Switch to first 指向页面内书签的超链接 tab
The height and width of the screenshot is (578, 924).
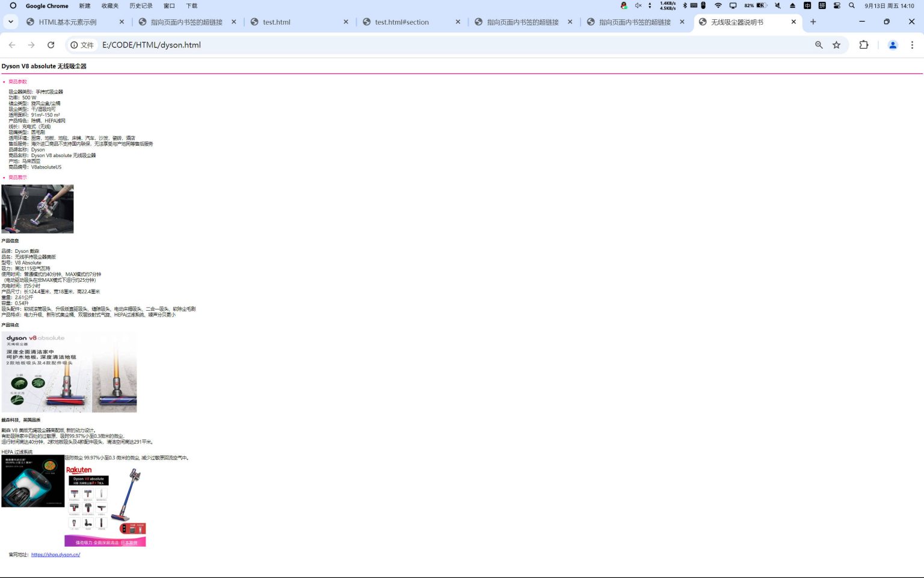point(186,22)
